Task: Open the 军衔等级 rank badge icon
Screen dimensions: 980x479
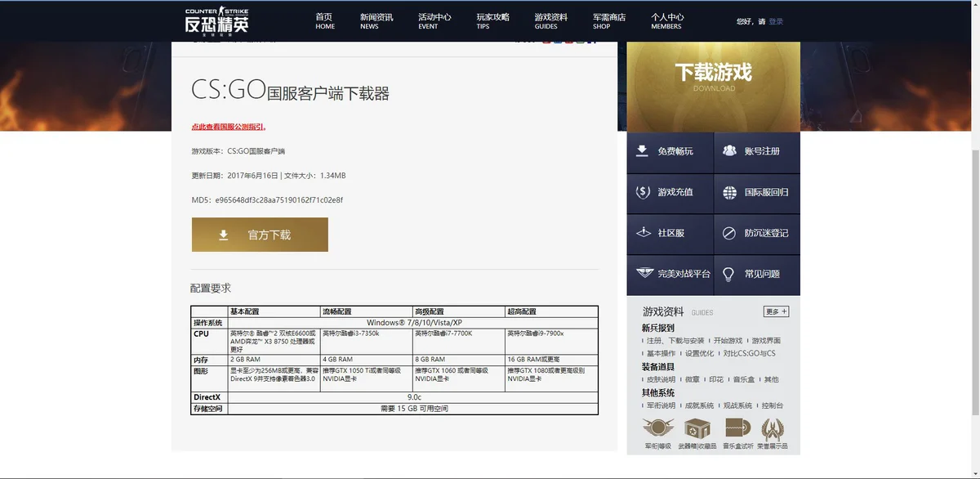Action: [657, 428]
